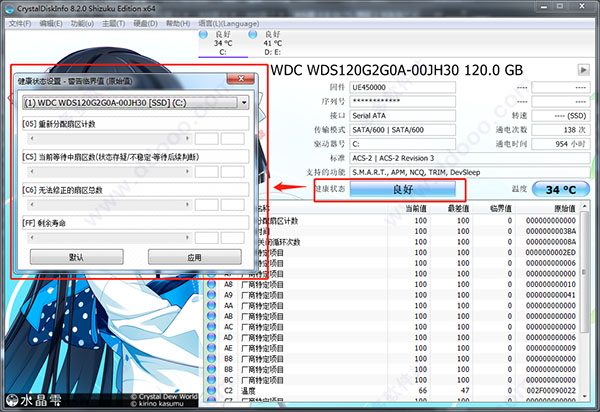Click the 通电时间 field showing 954 小时
The image size is (600, 412).
(x=561, y=144)
